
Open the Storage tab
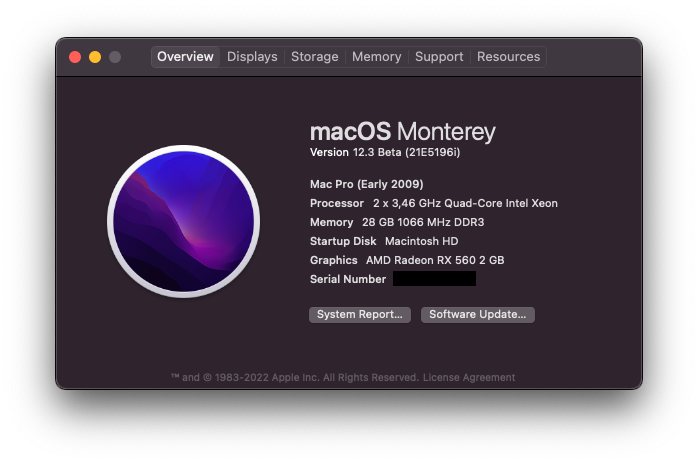tap(315, 57)
